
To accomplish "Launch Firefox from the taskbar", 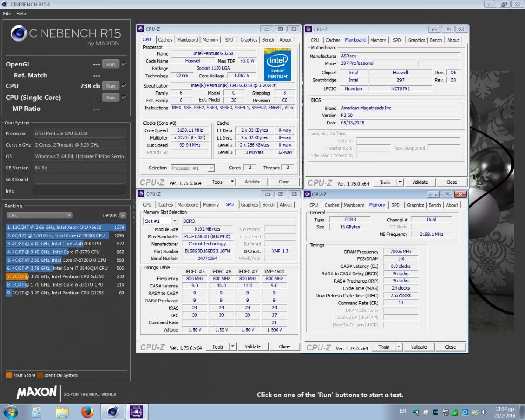I will point(87,412).
